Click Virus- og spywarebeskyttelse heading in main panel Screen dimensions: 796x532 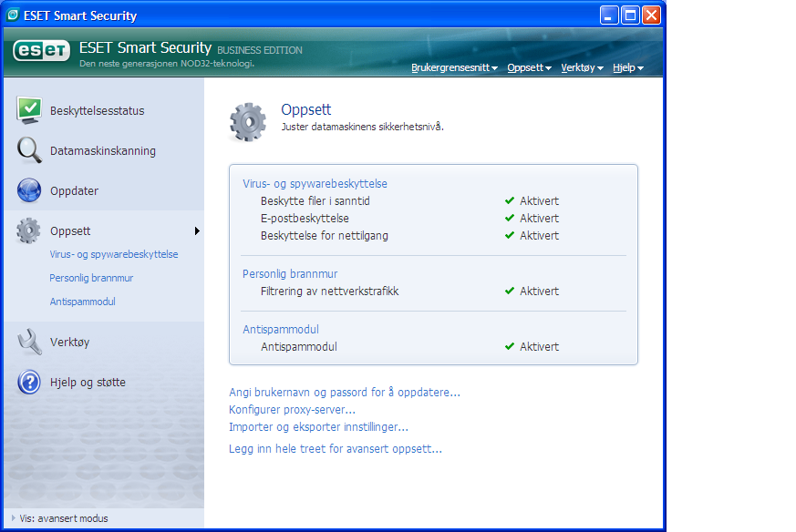(x=315, y=184)
